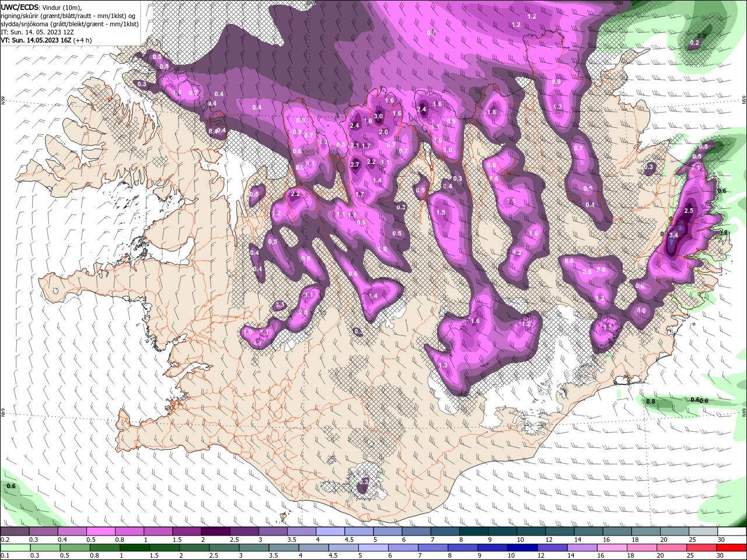Click the pale lavender swatch at 4 in the upper legend
This screenshot has height=560, width=747.
pos(330,531)
